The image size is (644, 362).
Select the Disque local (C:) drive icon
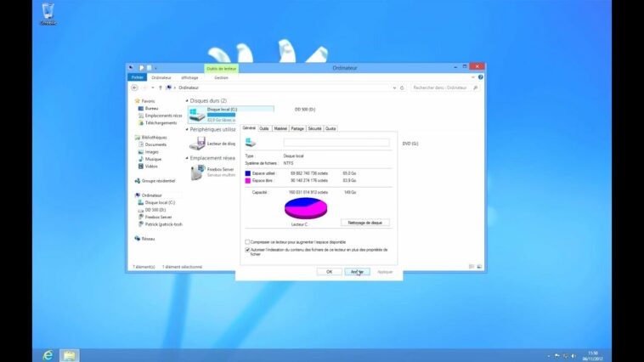tap(197, 114)
